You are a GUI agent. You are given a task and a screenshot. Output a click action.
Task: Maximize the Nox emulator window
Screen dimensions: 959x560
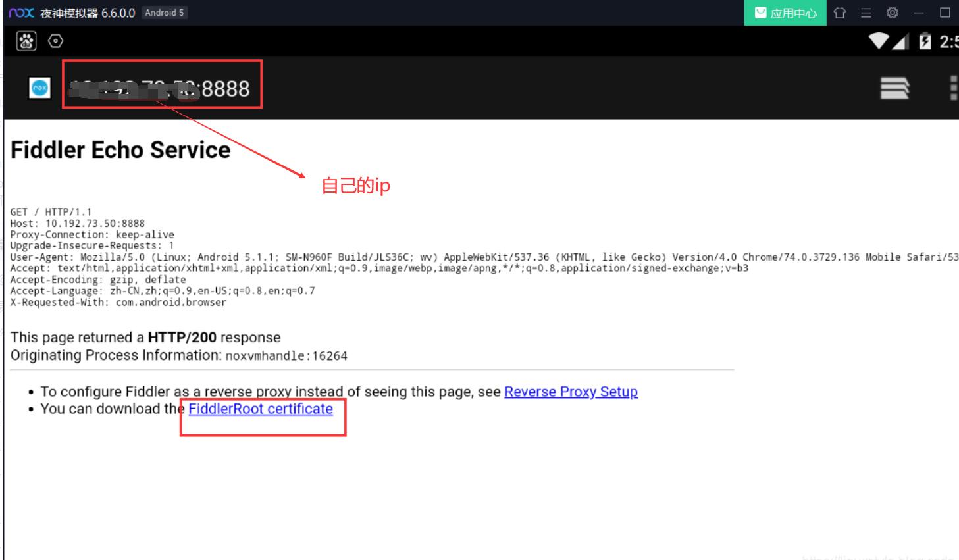tap(945, 13)
